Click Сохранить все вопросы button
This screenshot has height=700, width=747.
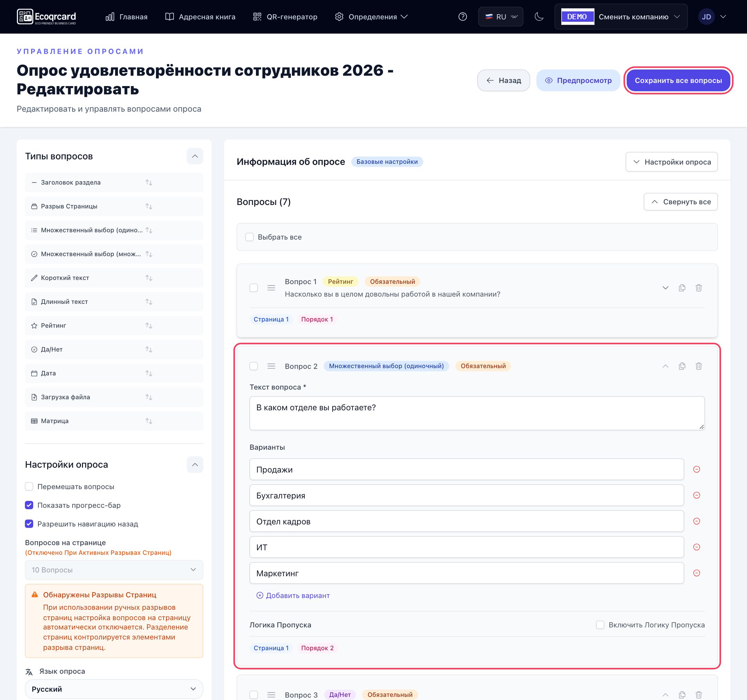coord(678,80)
